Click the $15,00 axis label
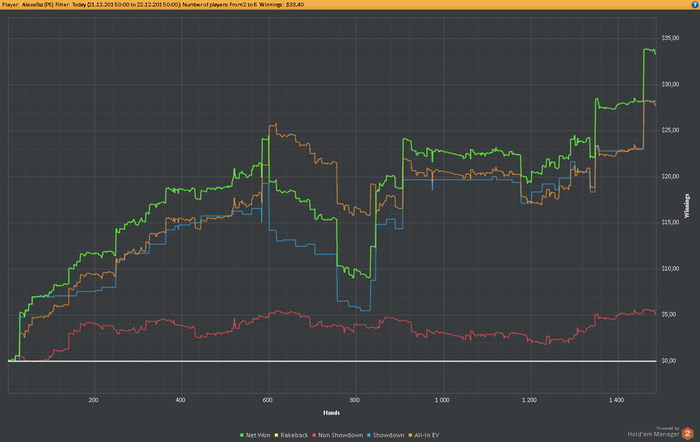 (670, 222)
